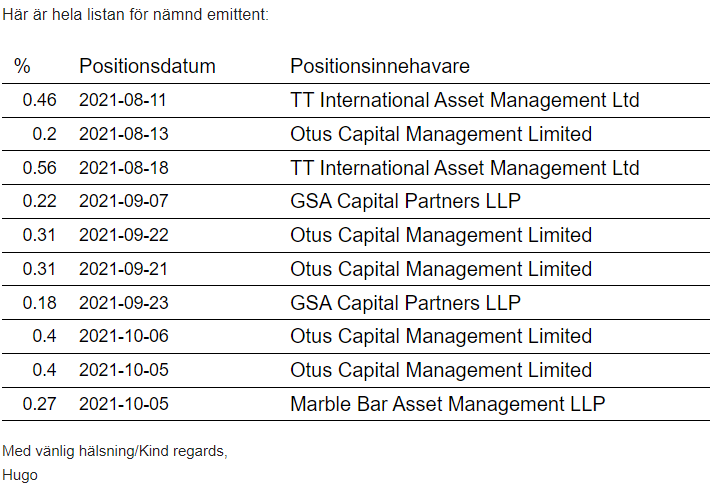The height and width of the screenshot is (504, 710).
Task: Click Marble Bar Asset Management LLP
Action: 447,404
